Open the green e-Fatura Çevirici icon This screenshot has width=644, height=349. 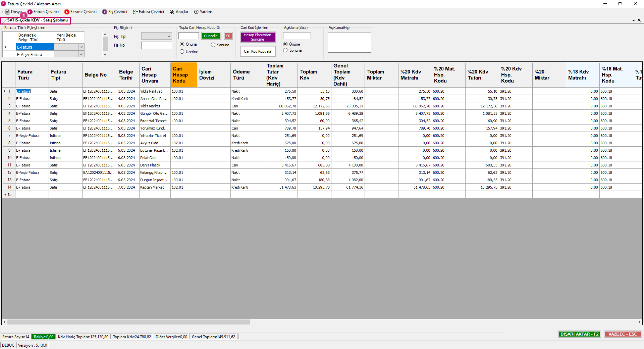135,12
